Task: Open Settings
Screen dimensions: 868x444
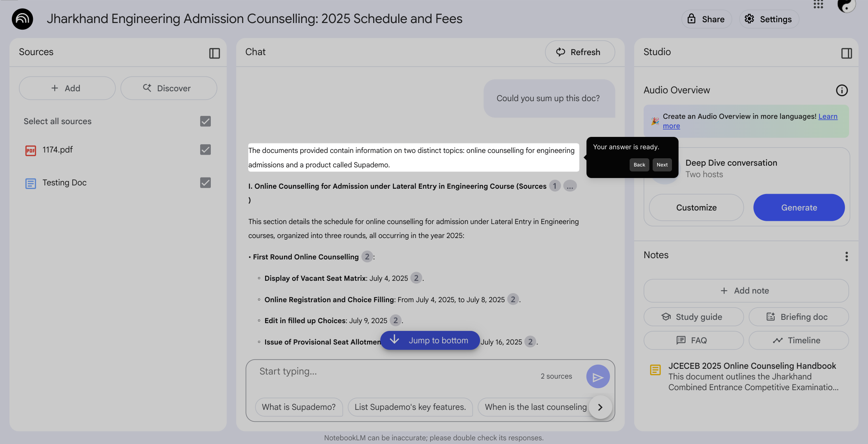Action: coord(769,19)
